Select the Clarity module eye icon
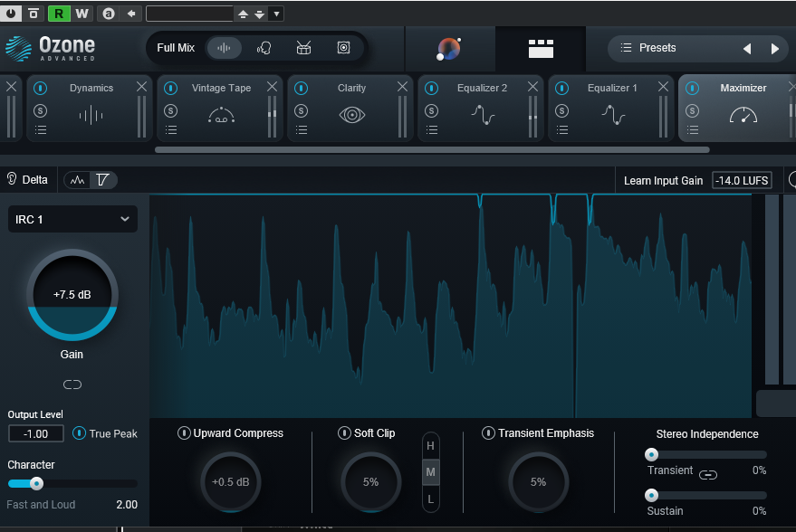The width and height of the screenshot is (796, 532). tap(351, 115)
